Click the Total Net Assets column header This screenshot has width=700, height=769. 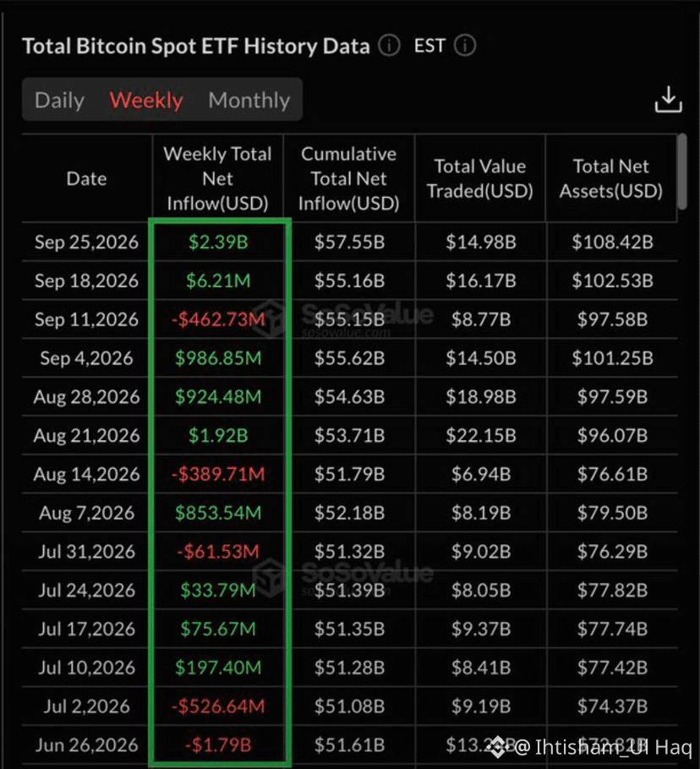(610, 178)
